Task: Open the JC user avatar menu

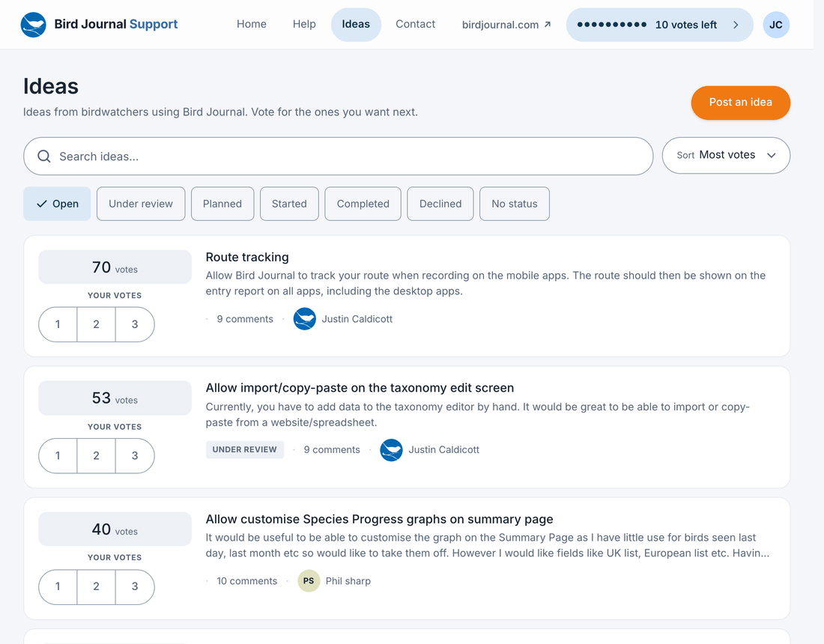Action: (775, 25)
